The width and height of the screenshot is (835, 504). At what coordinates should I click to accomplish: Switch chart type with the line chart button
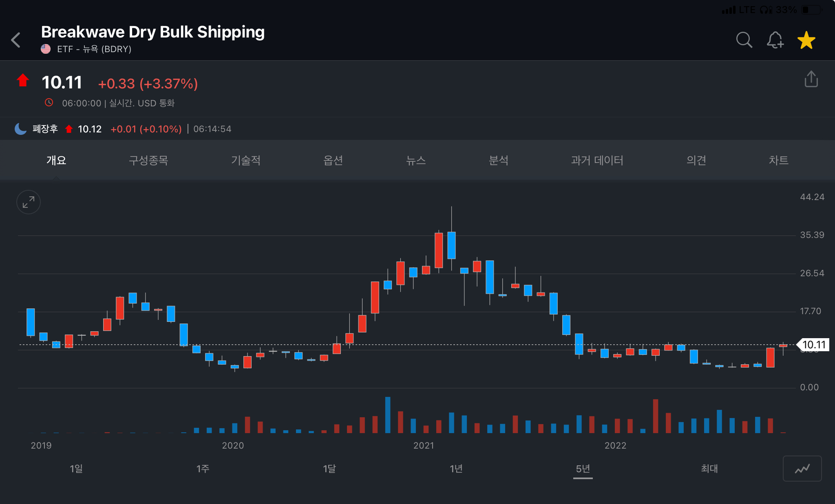point(802,469)
